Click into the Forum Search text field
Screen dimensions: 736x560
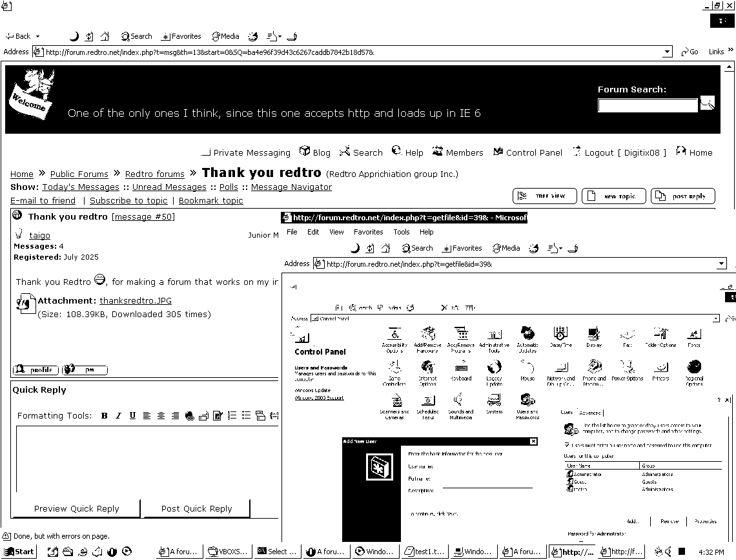click(647, 105)
